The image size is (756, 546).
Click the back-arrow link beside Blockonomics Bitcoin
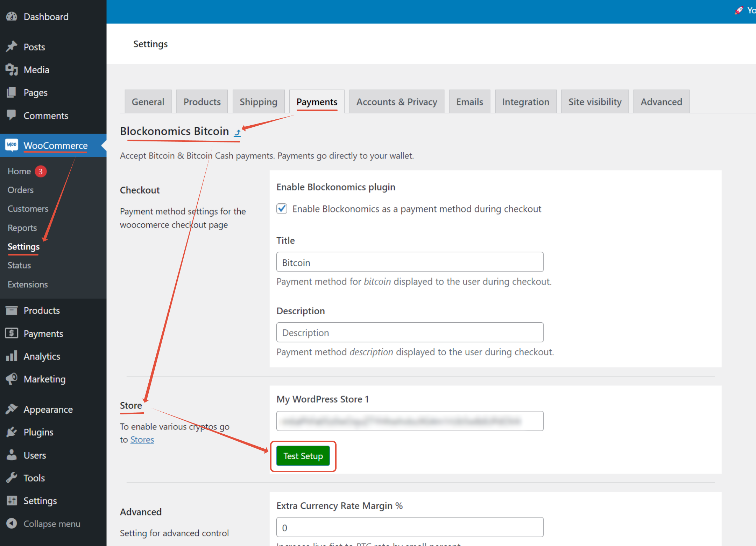(x=238, y=132)
